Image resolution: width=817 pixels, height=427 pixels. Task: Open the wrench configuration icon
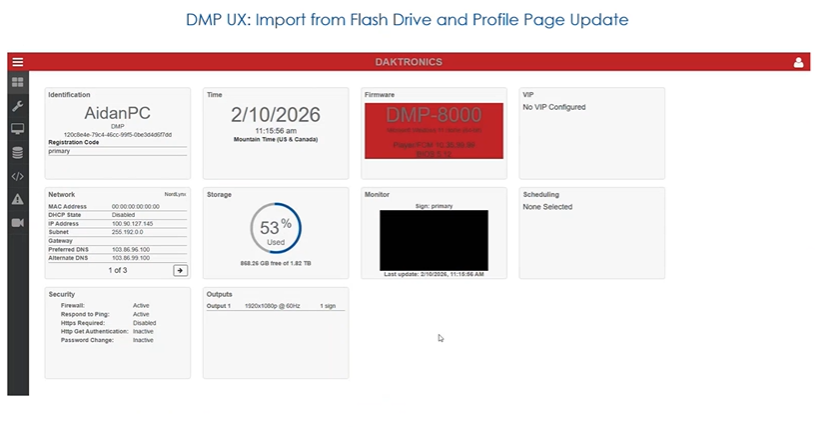pyautogui.click(x=18, y=106)
